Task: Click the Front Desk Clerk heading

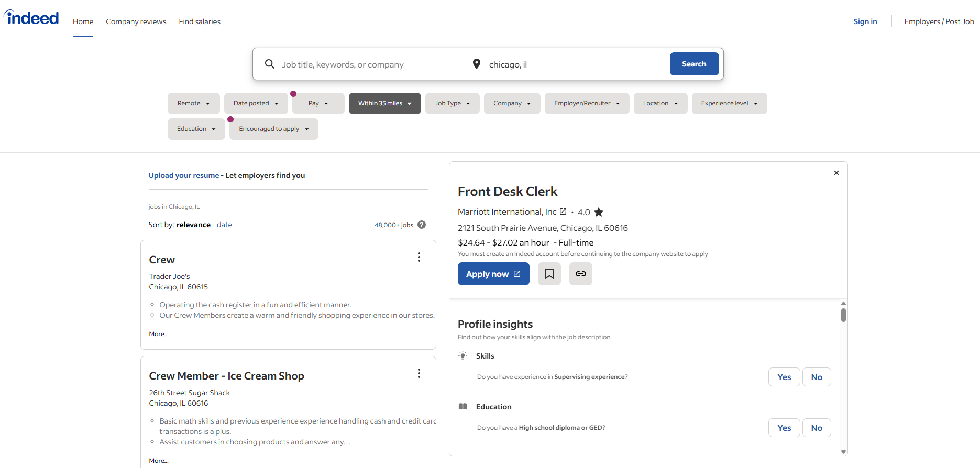Action: (508, 192)
